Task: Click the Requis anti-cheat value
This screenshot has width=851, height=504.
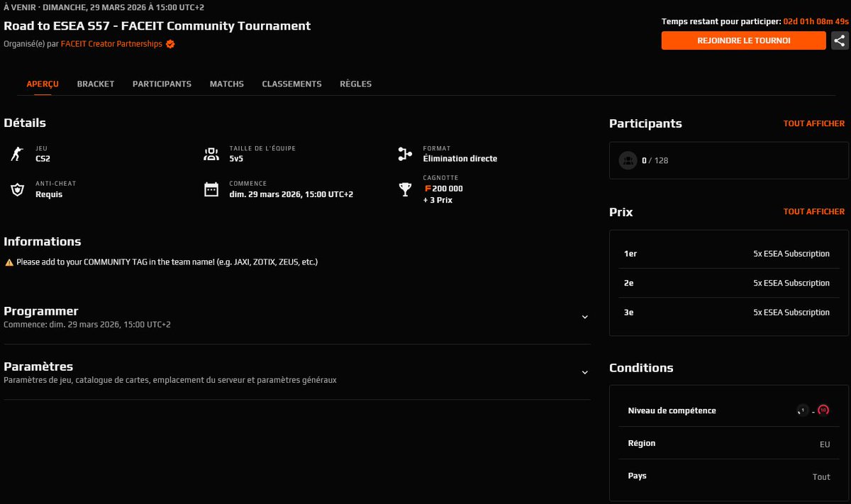Action: (x=49, y=194)
